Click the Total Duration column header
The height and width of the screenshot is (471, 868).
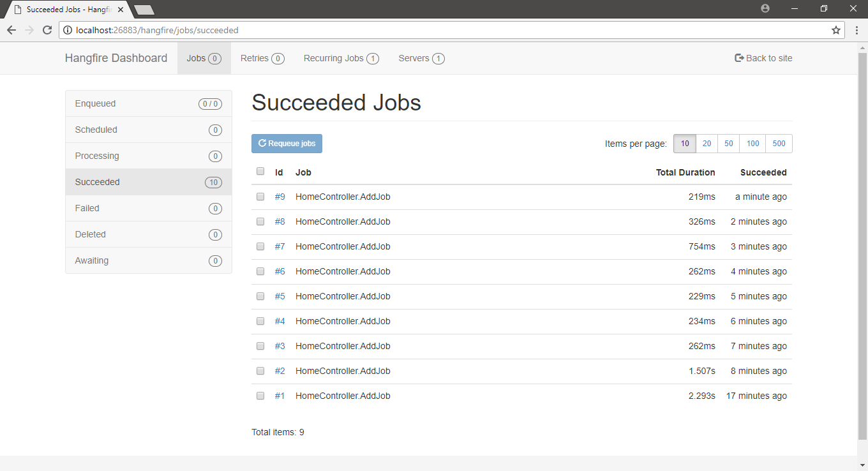[x=685, y=172]
